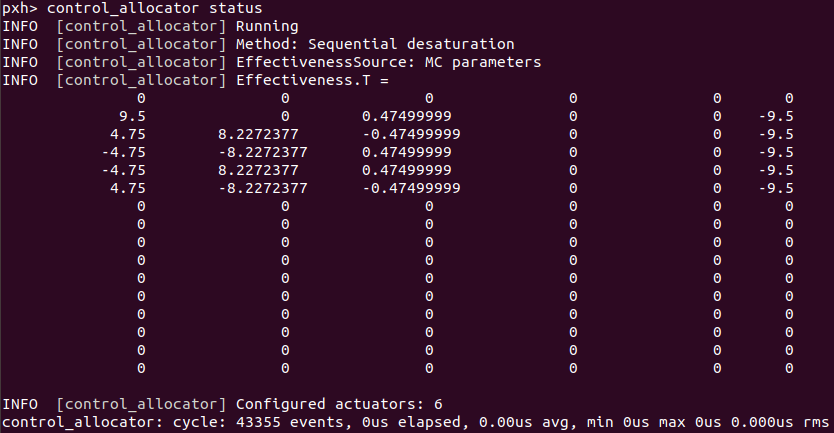Click 0.47499999 in the 9.5 row
The height and width of the screenshot is (433, 834).
(x=407, y=116)
